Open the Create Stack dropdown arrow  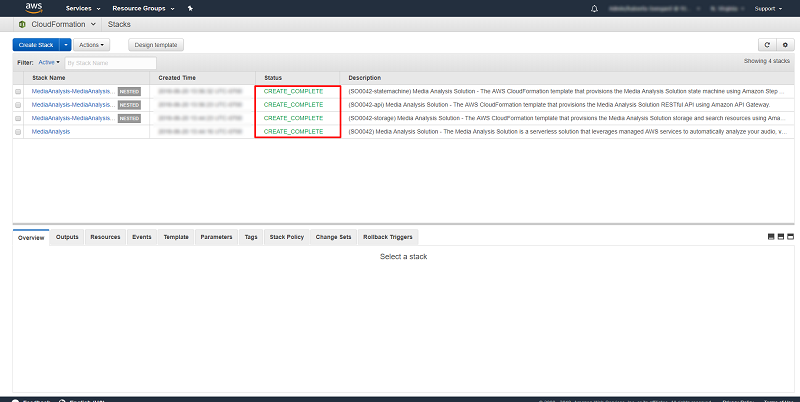(x=66, y=45)
